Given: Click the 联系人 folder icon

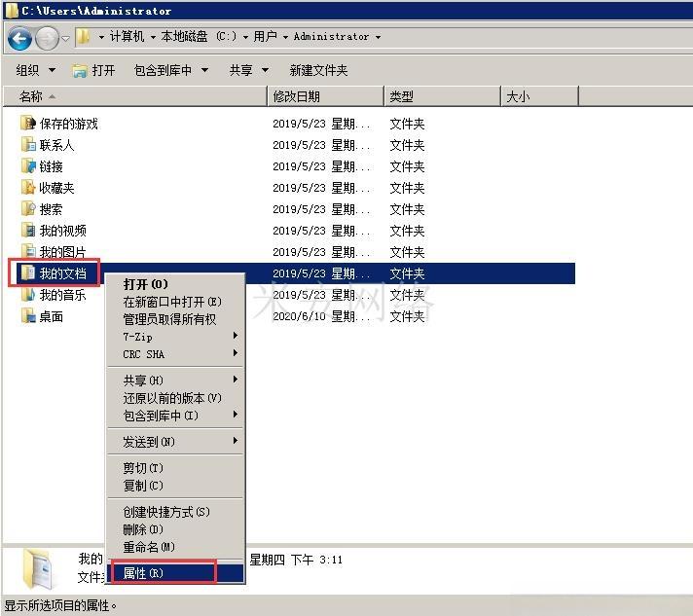Looking at the screenshot, I should [x=28, y=144].
